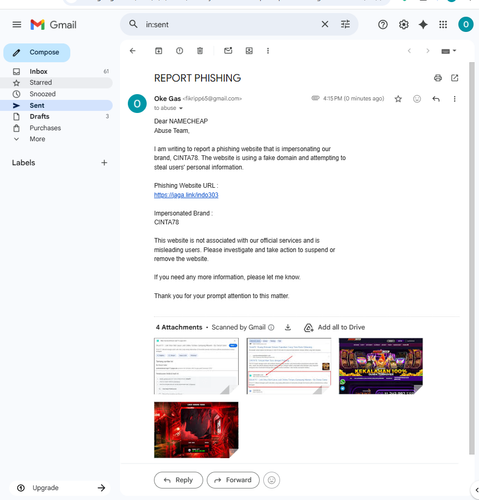
Task: Star the REPORT PHISHING message
Action: (x=398, y=99)
